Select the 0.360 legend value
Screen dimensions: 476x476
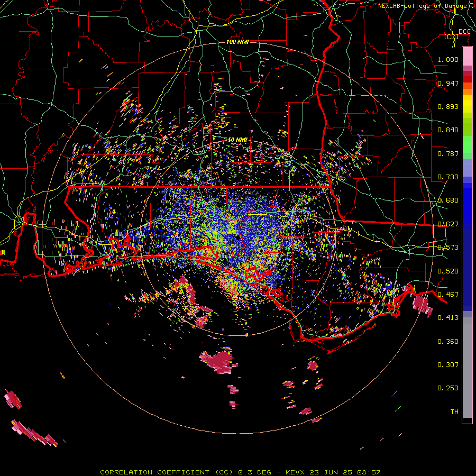pyautogui.click(x=448, y=342)
